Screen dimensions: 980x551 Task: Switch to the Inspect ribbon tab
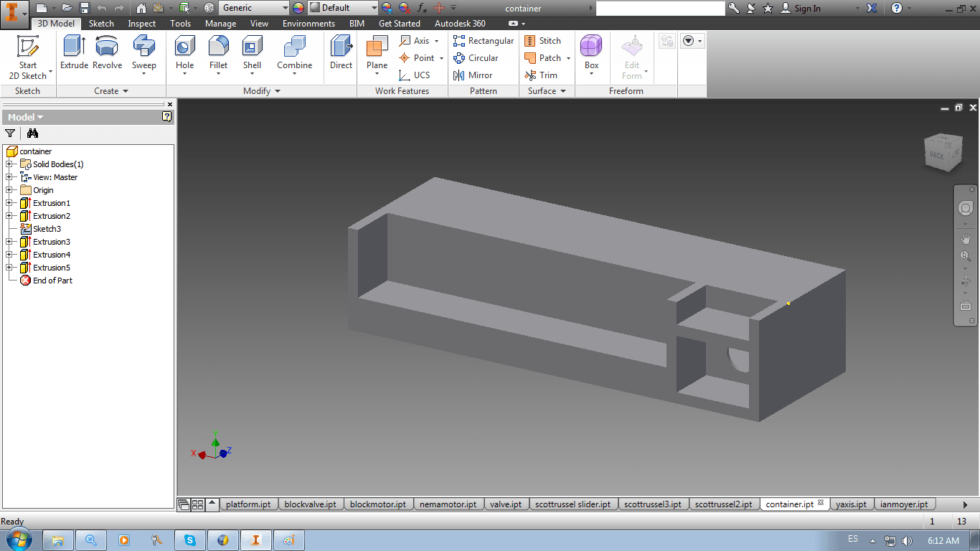(142, 24)
